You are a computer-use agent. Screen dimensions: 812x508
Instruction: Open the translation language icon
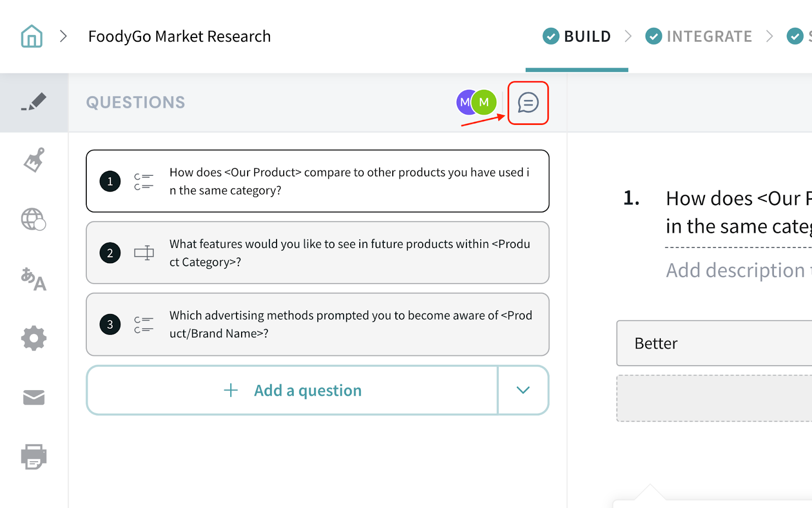pyautogui.click(x=33, y=279)
